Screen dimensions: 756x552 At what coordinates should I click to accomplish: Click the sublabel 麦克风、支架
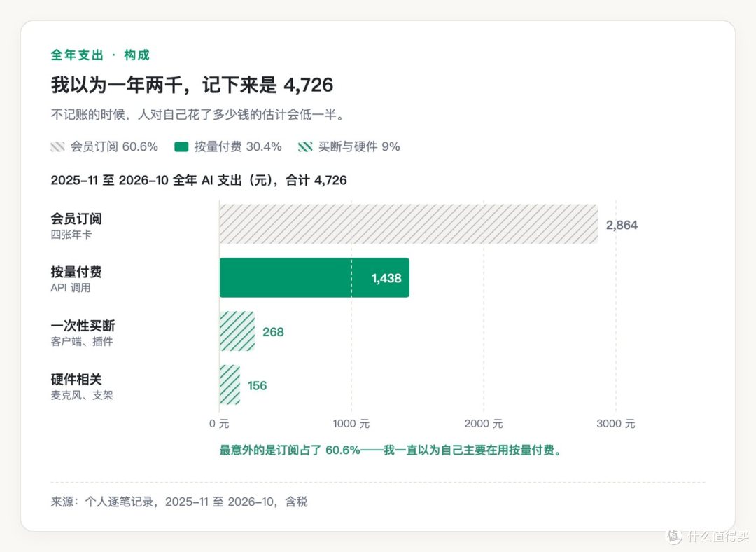82,395
